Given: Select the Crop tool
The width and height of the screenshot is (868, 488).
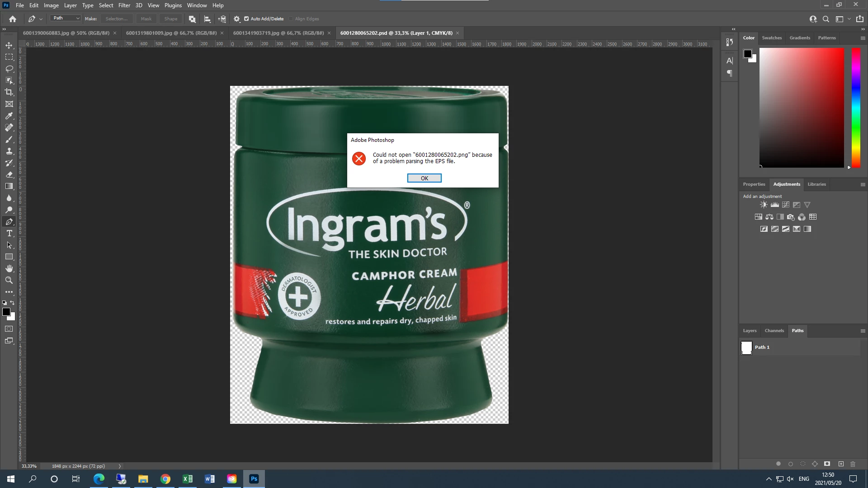Looking at the screenshot, I should [x=9, y=92].
